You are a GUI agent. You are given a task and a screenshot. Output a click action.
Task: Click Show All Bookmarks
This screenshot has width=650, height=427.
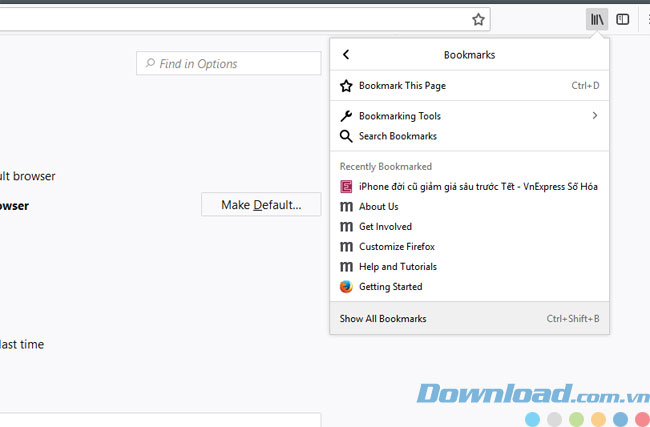383,319
